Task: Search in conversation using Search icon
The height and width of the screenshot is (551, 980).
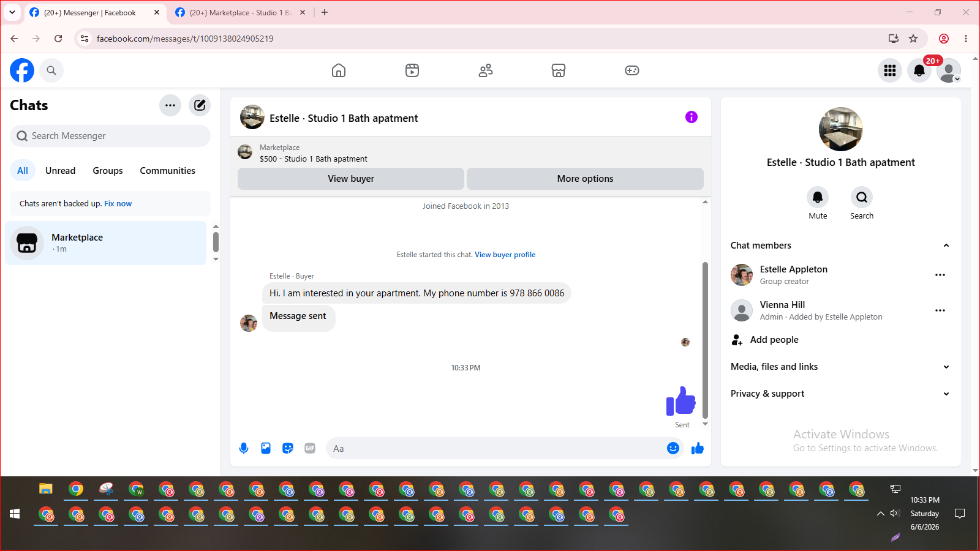Action: coord(862,197)
